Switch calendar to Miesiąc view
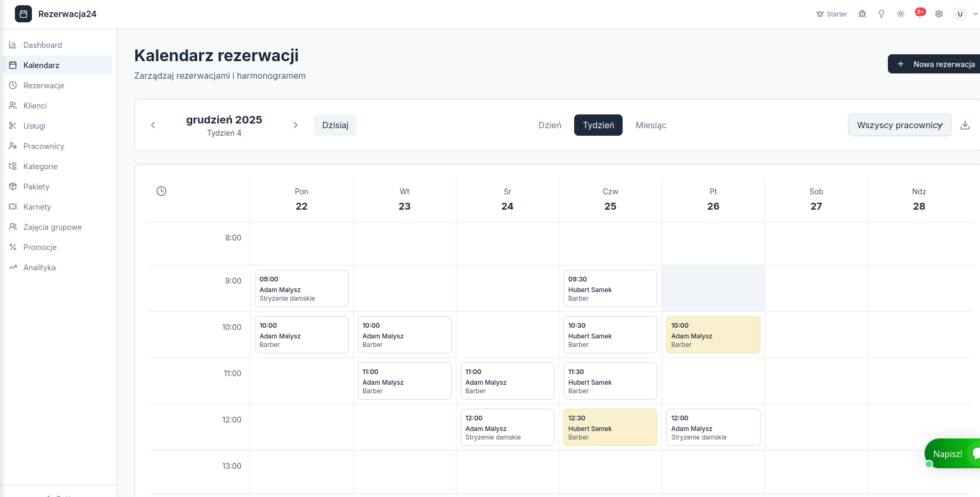The height and width of the screenshot is (497, 980). coord(651,125)
